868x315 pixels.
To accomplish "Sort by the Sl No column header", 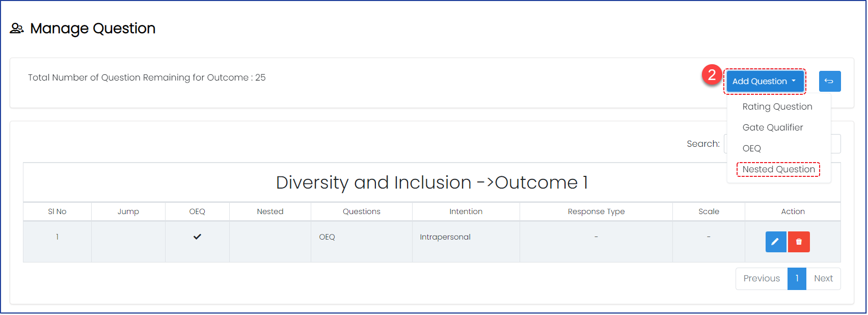I will tap(57, 212).
